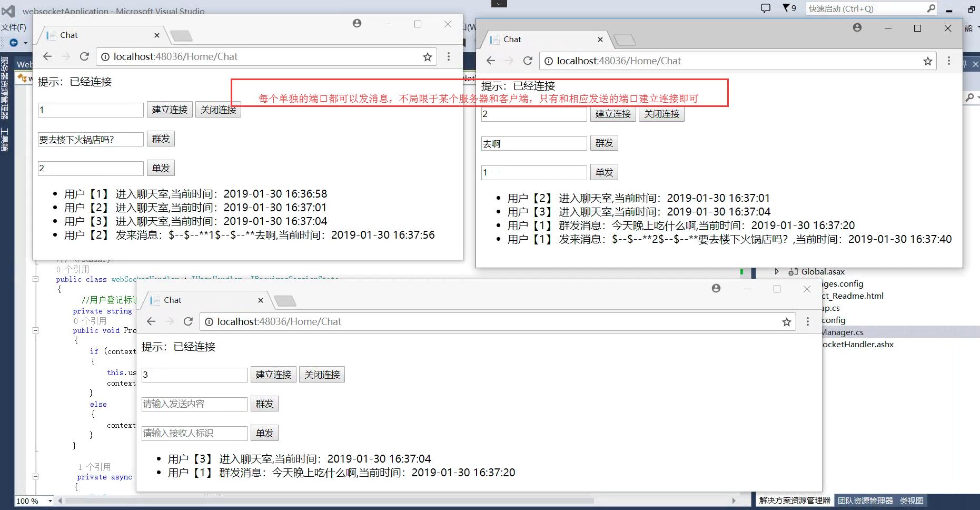Open the 文件(F) menu in Visual Studio

tap(14, 27)
